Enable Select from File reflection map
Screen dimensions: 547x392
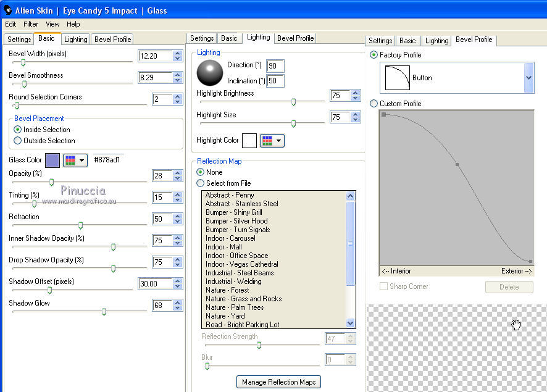[x=200, y=183]
